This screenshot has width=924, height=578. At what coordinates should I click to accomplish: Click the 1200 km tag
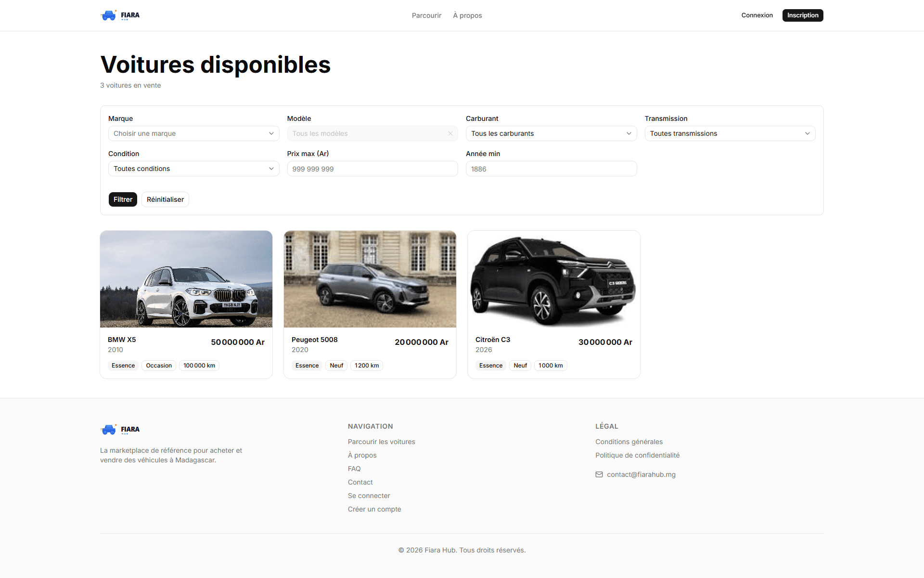[367, 366]
